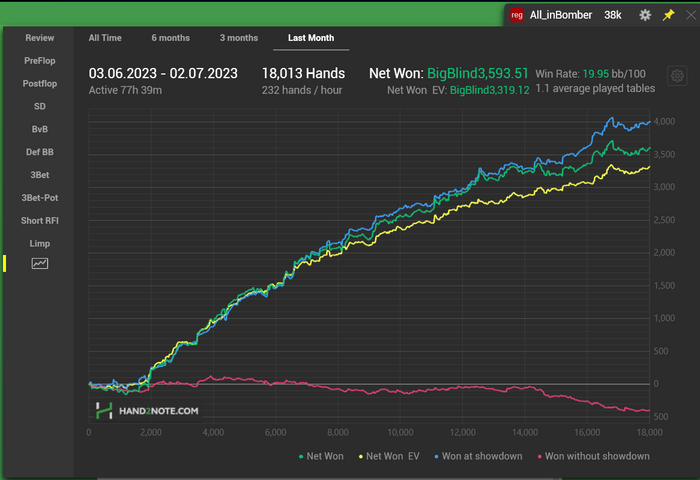This screenshot has height=480, width=700.
Task: Open the 3Bet-Pot section in sidebar
Action: (40, 197)
